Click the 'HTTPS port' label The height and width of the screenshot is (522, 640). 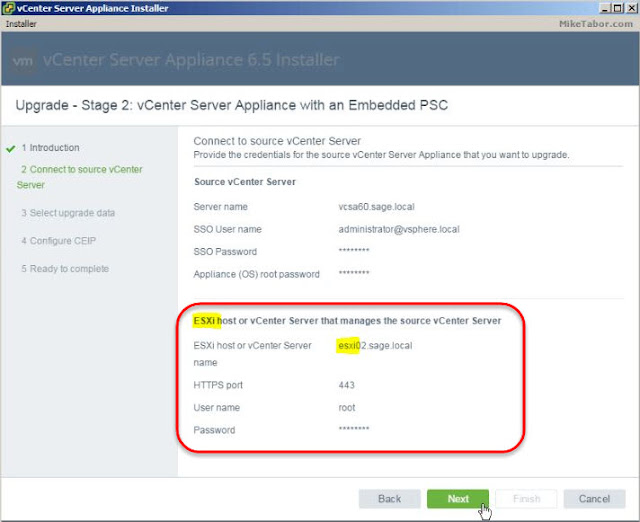tap(218, 385)
